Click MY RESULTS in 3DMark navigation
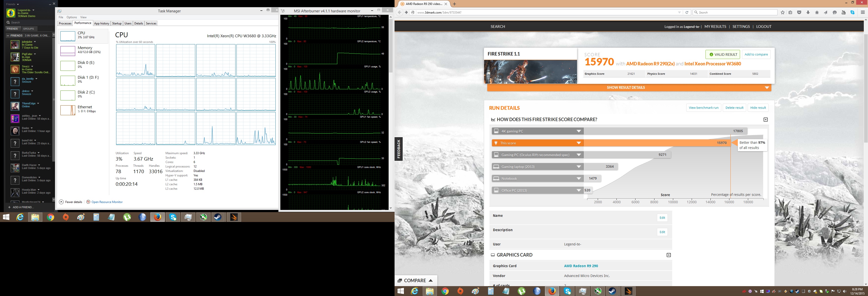 [715, 27]
